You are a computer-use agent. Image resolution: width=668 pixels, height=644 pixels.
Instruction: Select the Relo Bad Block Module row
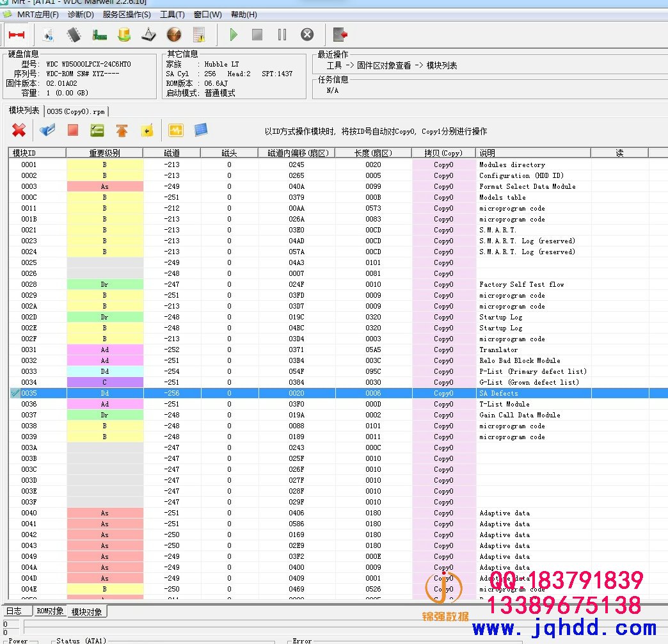click(x=338, y=360)
